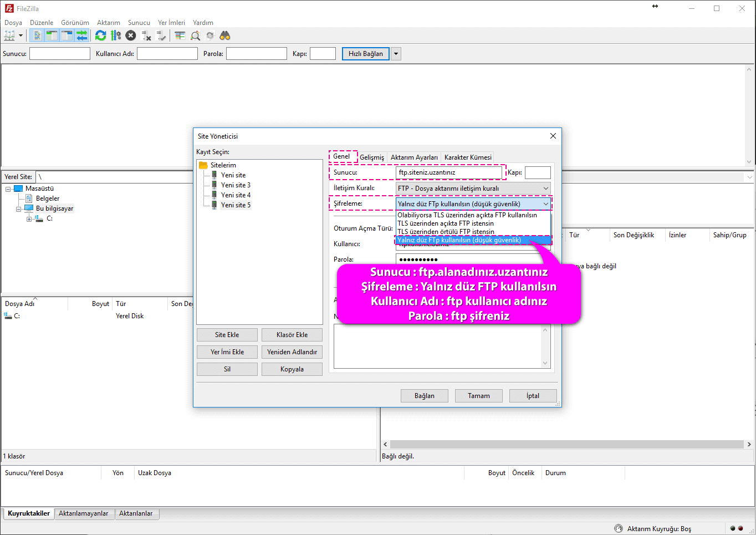This screenshot has height=535, width=756.
Task: Click the Sunucu field in Site Manager
Action: (x=449, y=172)
